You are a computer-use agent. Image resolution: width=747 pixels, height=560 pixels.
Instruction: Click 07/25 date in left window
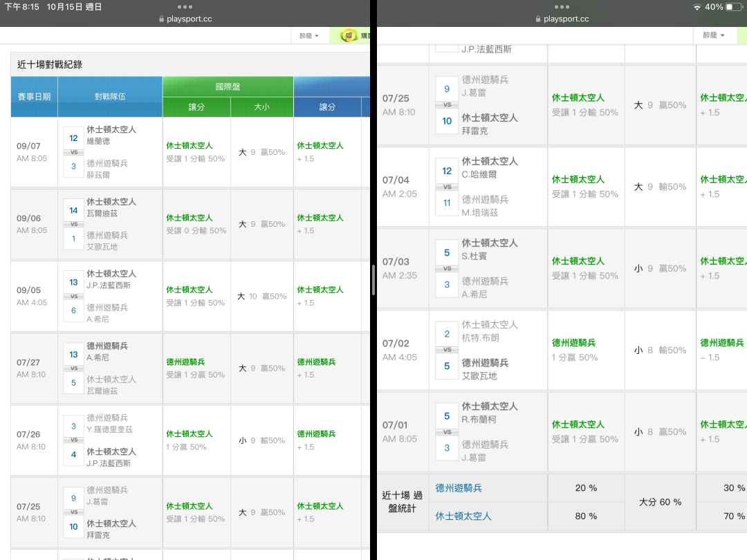28,507
